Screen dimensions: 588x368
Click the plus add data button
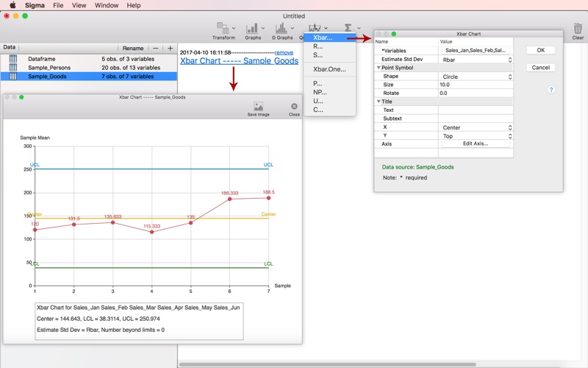(x=171, y=48)
